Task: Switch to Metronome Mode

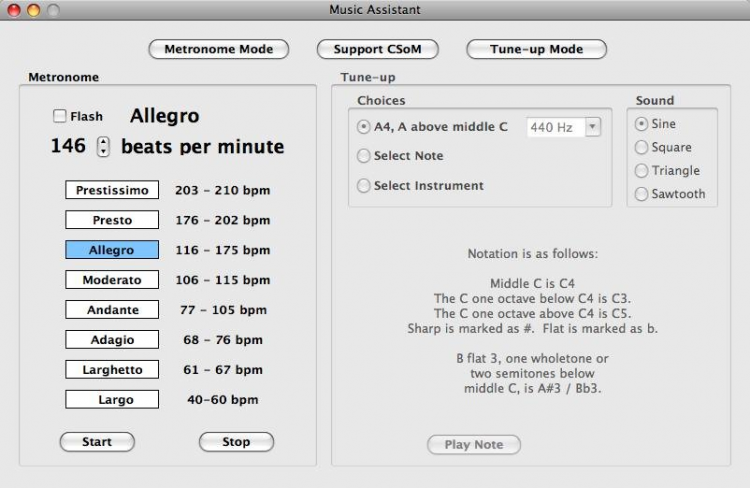Action: [218, 49]
